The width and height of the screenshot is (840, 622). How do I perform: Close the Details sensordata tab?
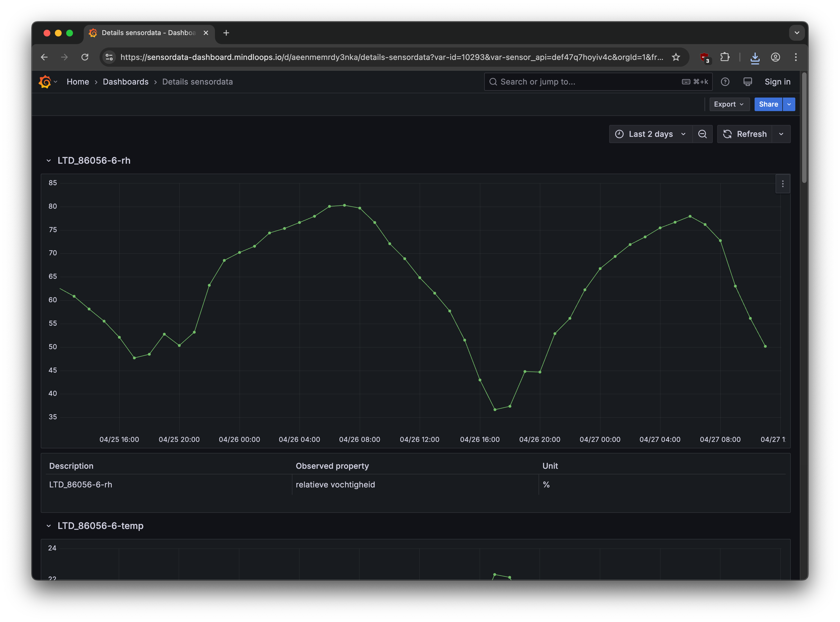pos(206,33)
